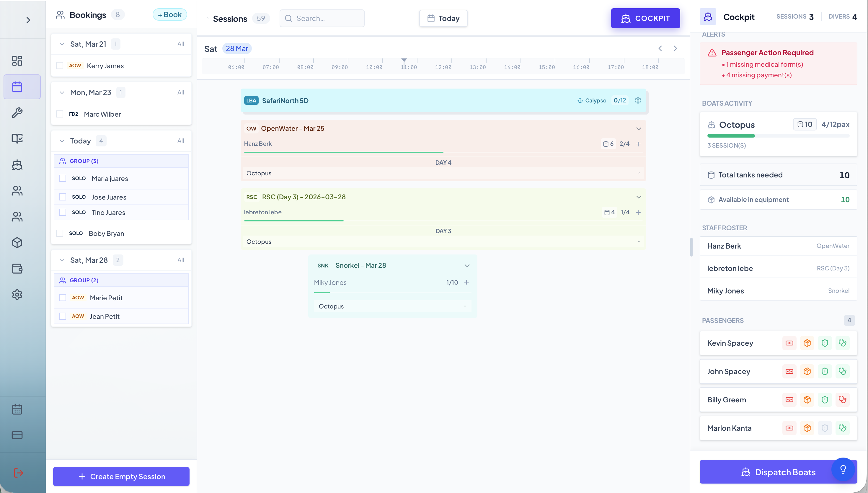This screenshot has width=868, height=493.
Task: Check the Marie Petit booking checkbox
Action: tap(63, 298)
